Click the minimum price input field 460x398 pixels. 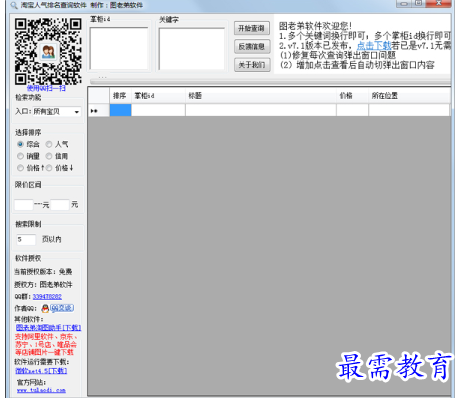(24, 205)
